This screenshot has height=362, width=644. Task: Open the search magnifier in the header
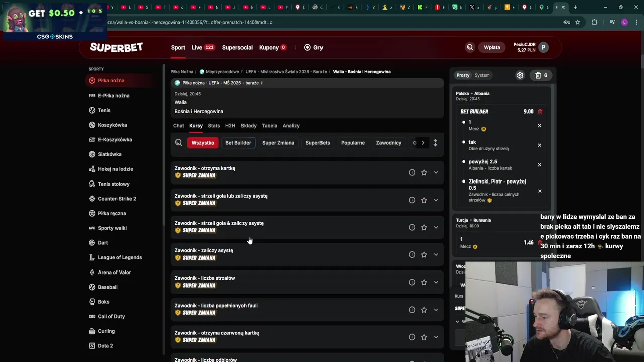click(470, 47)
